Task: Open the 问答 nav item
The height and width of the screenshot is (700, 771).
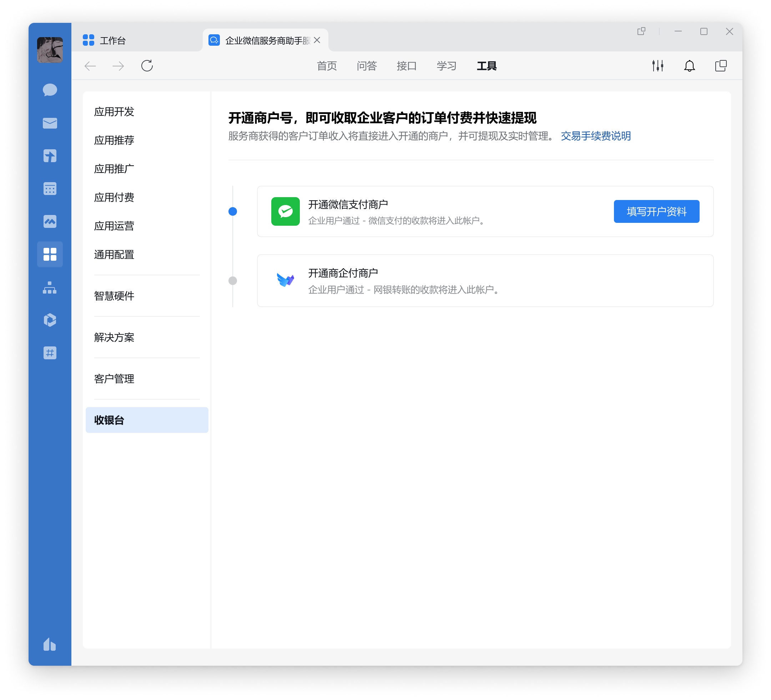Action: click(367, 66)
